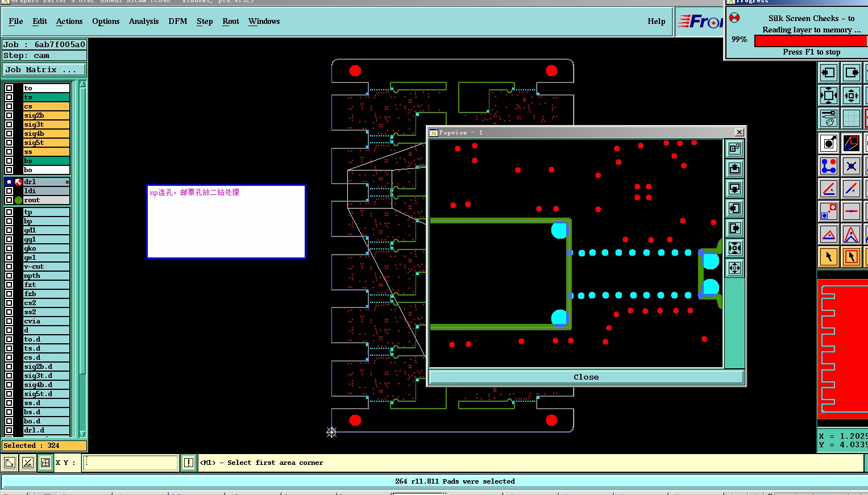The width and height of the screenshot is (868, 495).
Task: Click Close button in Popview window
Action: pos(586,377)
